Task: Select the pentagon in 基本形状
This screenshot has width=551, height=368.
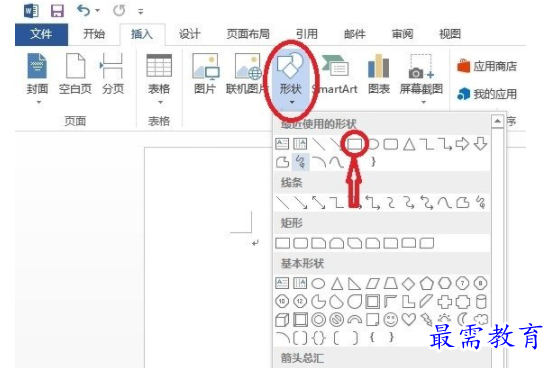Action: [x=427, y=283]
